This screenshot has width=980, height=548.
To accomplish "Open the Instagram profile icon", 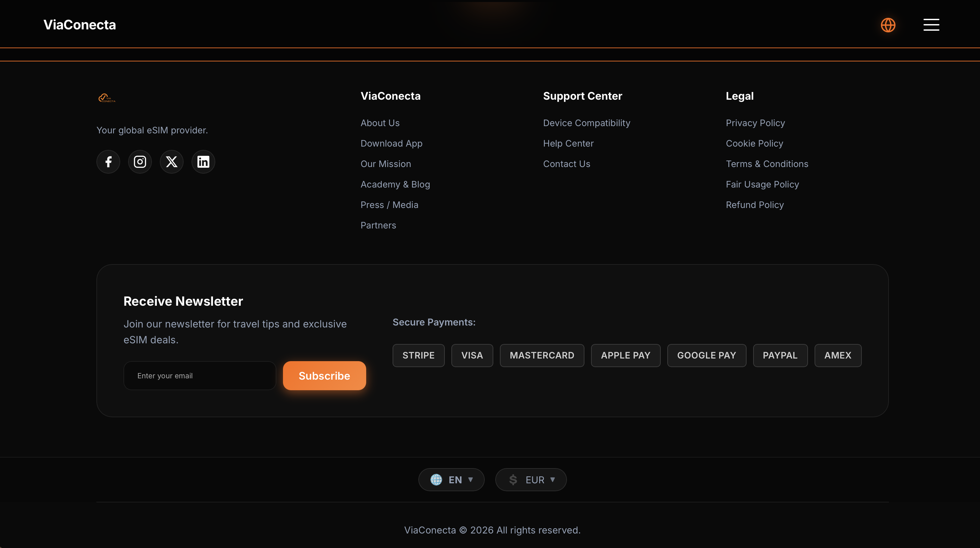I will click(140, 161).
